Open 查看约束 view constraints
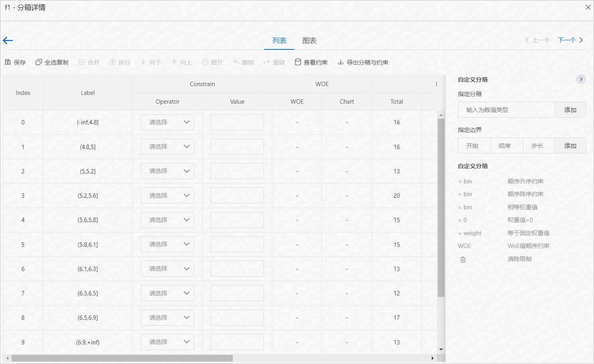The width and height of the screenshot is (594, 364). (x=311, y=62)
